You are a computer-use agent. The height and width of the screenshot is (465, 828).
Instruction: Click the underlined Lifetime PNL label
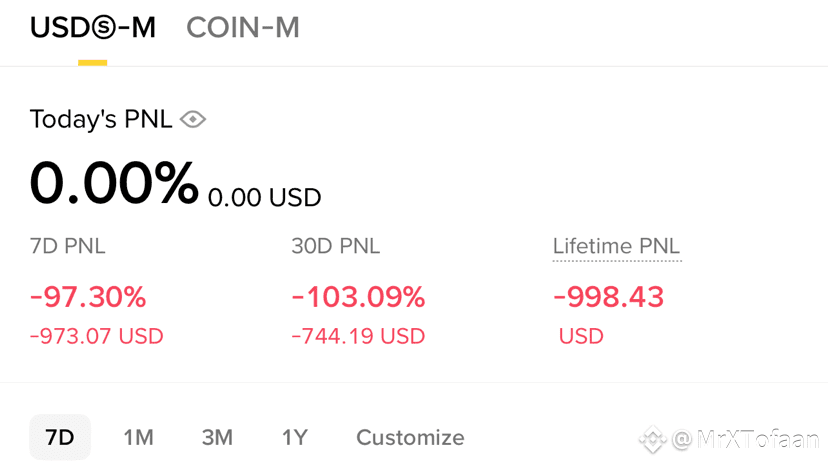616,246
